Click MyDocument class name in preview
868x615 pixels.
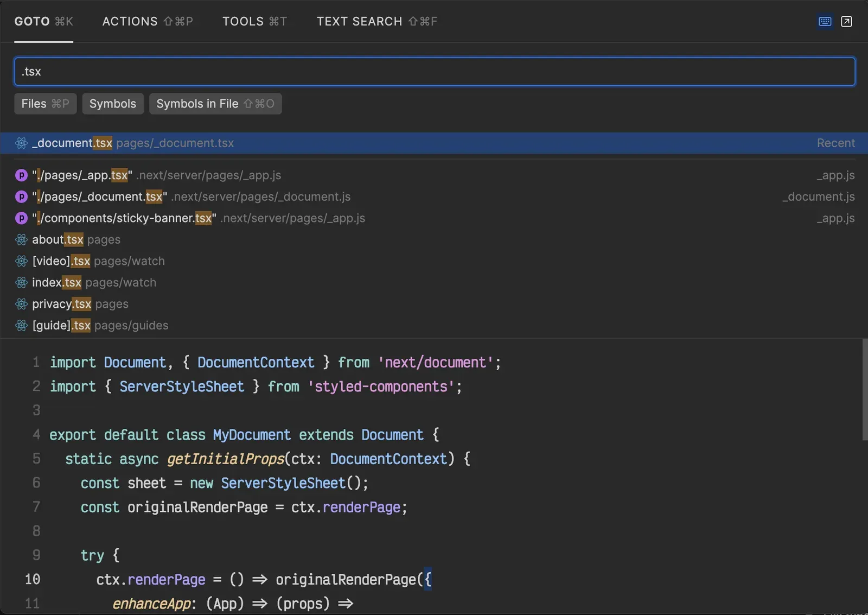[252, 435]
